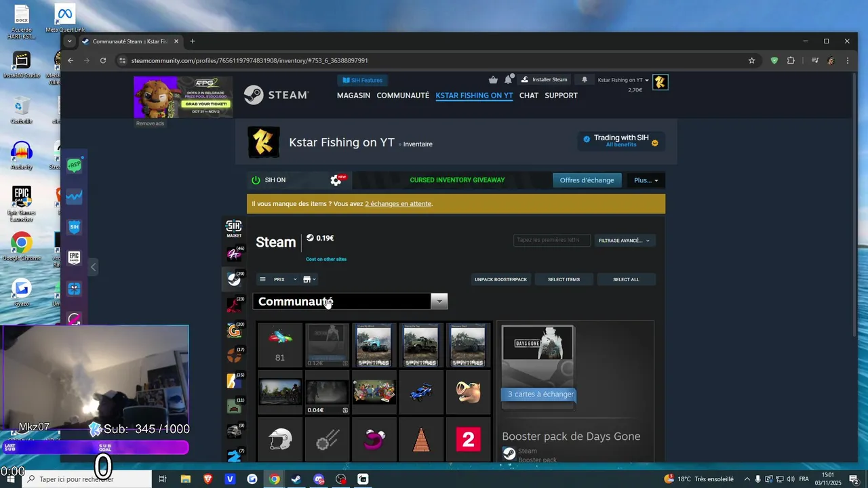Open the store icon dropdown next to PRIX
The height and width of the screenshot is (488, 868).
309,279
